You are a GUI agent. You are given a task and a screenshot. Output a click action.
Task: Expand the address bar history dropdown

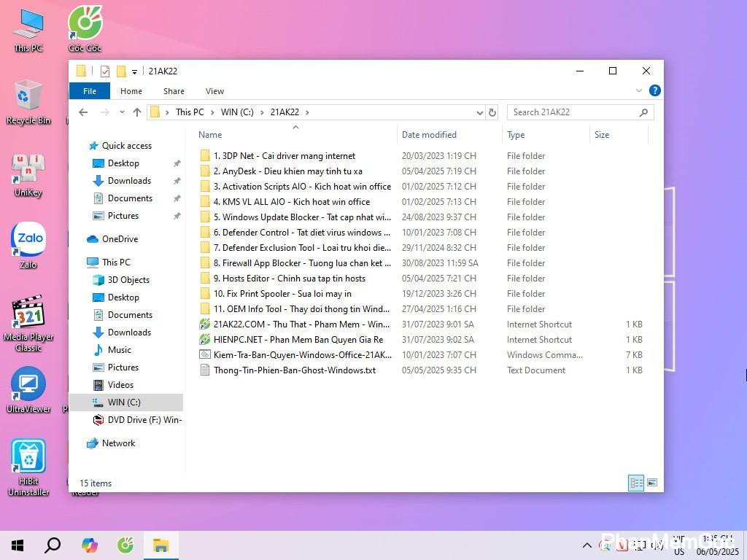tap(479, 112)
